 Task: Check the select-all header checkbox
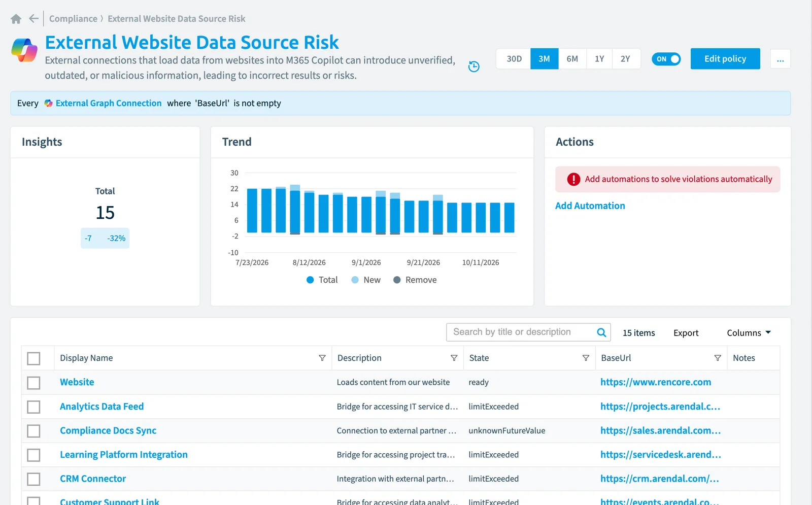pyautogui.click(x=33, y=358)
